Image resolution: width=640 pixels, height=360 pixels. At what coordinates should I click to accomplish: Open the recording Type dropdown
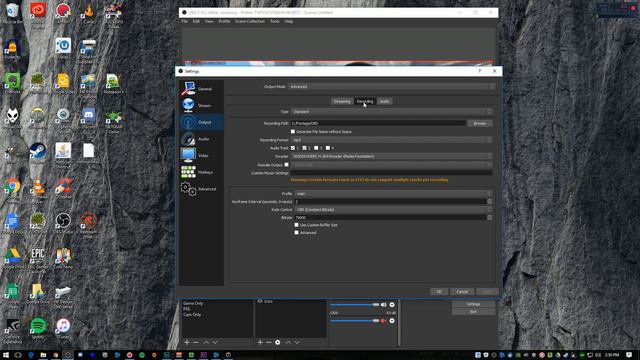coord(391,111)
